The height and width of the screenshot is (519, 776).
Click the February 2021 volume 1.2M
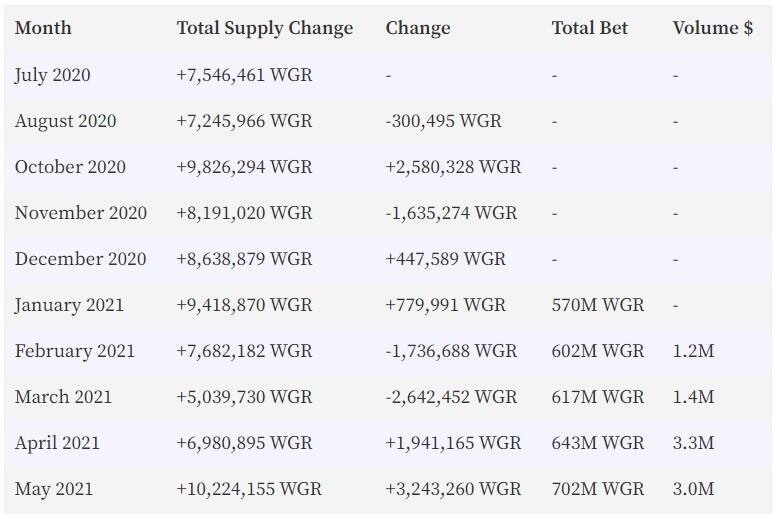coord(693,351)
